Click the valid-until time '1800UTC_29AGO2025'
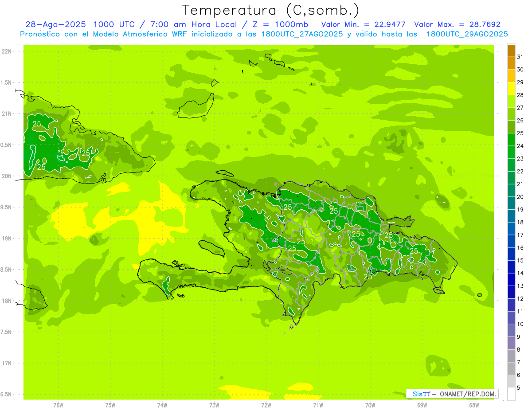Image resolution: width=532 pixels, height=411 pixels. (467, 34)
